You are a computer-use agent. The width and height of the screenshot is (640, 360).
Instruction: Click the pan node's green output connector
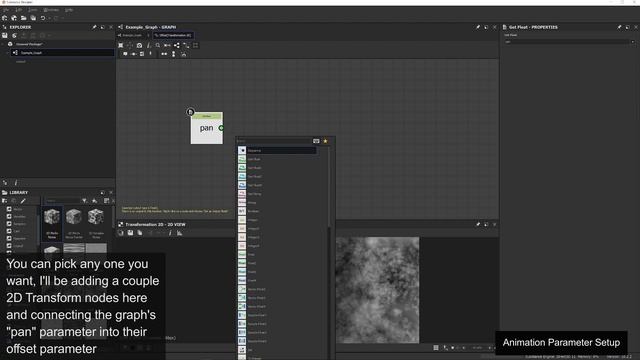[221, 128]
